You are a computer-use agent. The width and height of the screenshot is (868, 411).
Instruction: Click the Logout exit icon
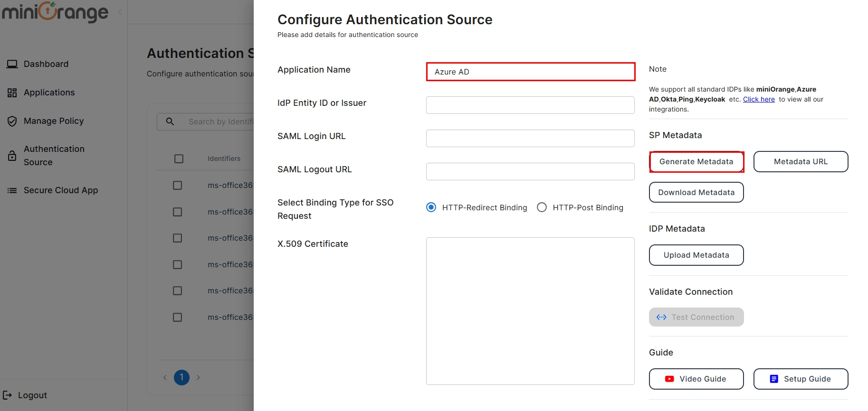coord(8,395)
